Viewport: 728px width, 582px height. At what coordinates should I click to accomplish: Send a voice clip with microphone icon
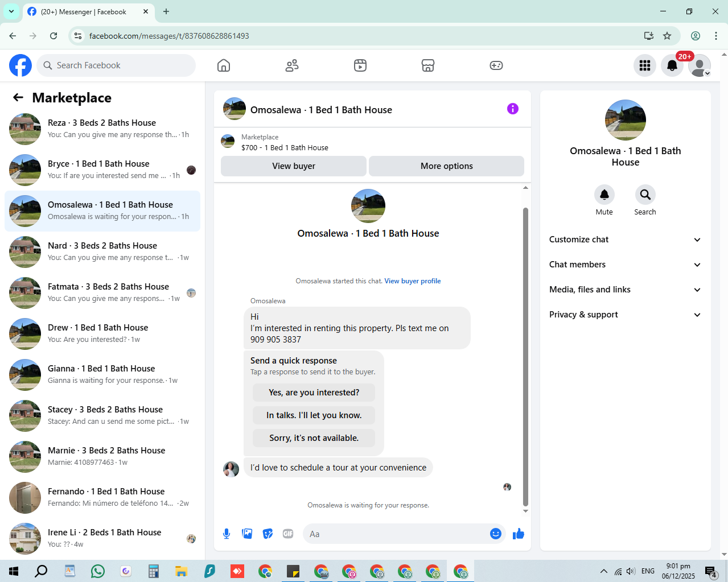[227, 534]
